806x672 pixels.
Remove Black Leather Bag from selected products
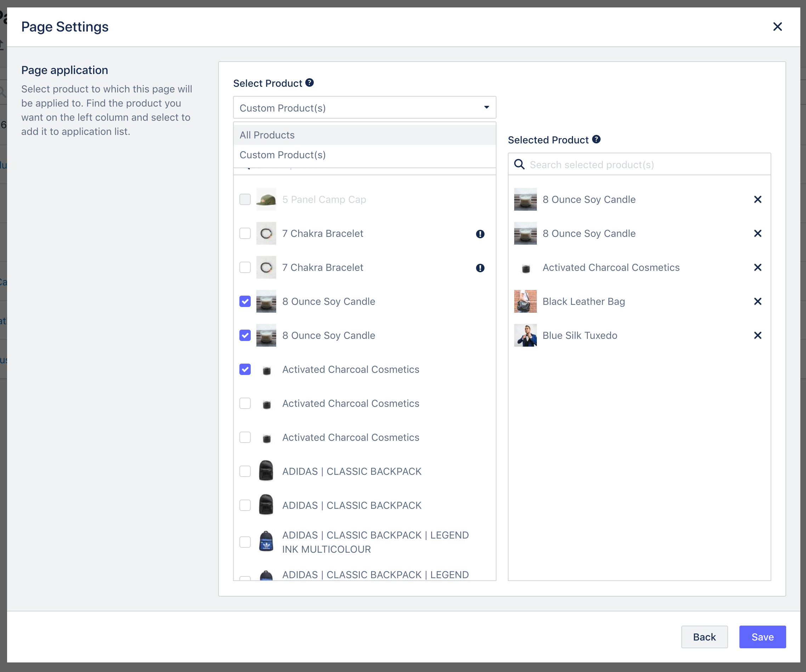coord(757,301)
